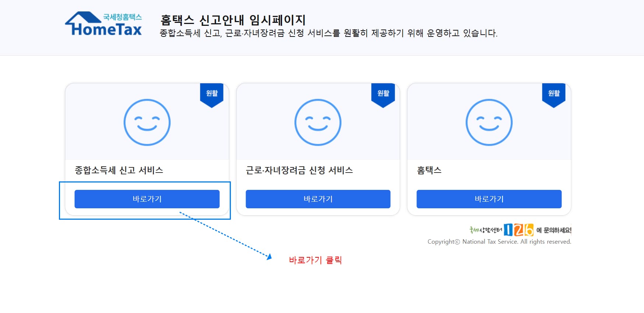Click 원활 badge on 근로·자녀장려금 card
Image resolution: width=644 pixels, height=313 pixels.
[383, 95]
